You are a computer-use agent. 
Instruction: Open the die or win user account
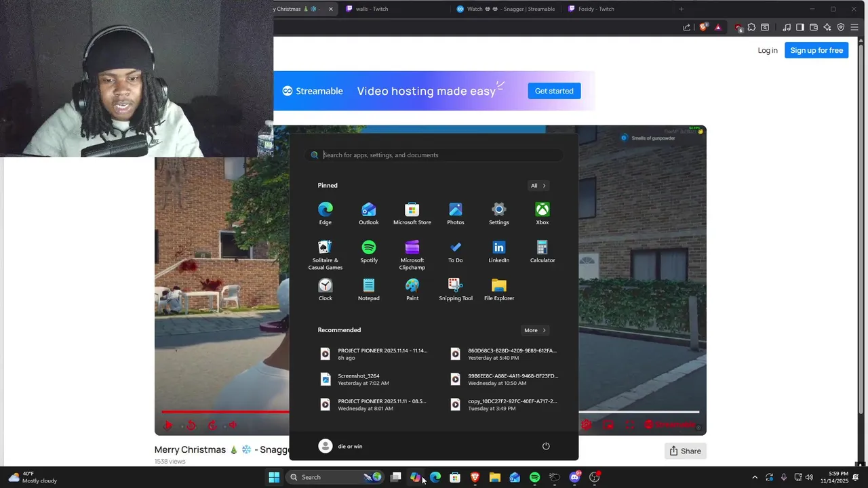tap(340, 446)
